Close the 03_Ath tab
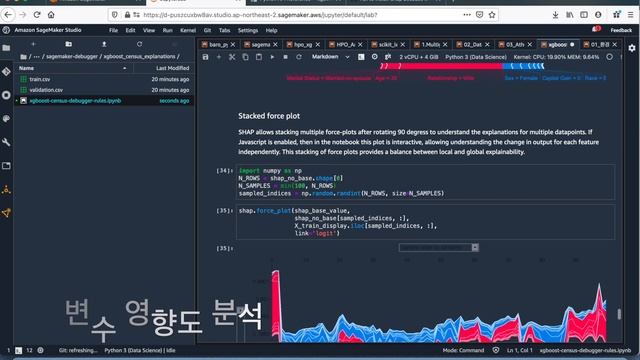Screen dimensions: 640x360 pyautogui.click(x=530, y=44)
